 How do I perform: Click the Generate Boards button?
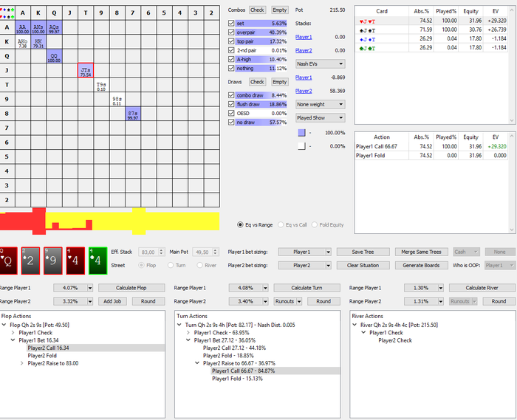pyautogui.click(x=422, y=266)
